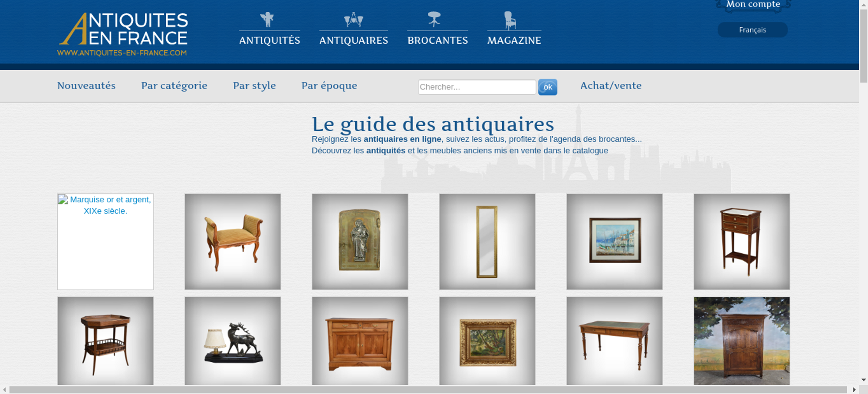This screenshot has width=868, height=394.
Task: Open the Par style menu
Action: coord(254,85)
